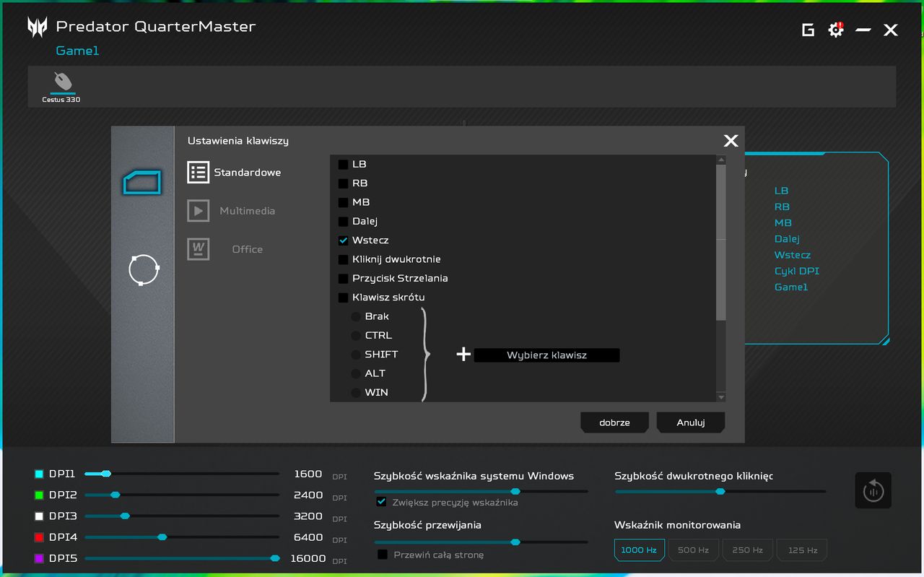This screenshot has width=924, height=577.
Task: Click the DPI2 slider handle
Action: click(115, 495)
